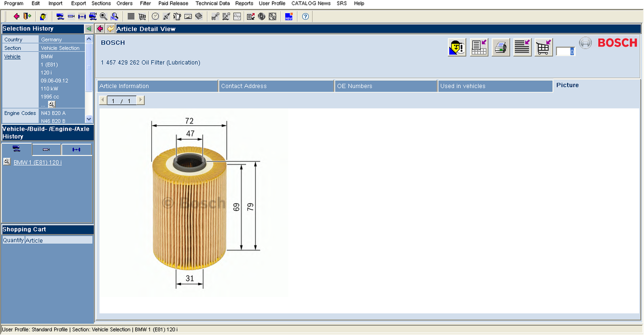Image resolution: width=644 pixels, height=335 pixels.
Task: Click the add-to-table icon in article header
Action: click(x=479, y=47)
